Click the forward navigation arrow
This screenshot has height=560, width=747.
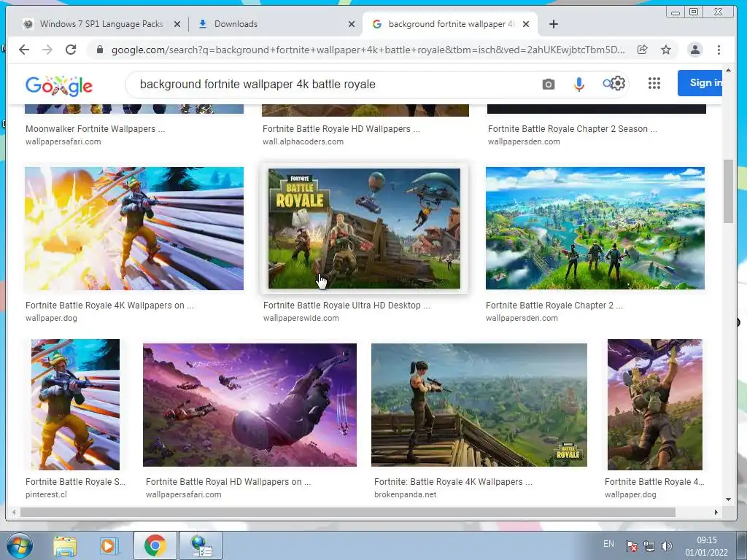tap(47, 50)
